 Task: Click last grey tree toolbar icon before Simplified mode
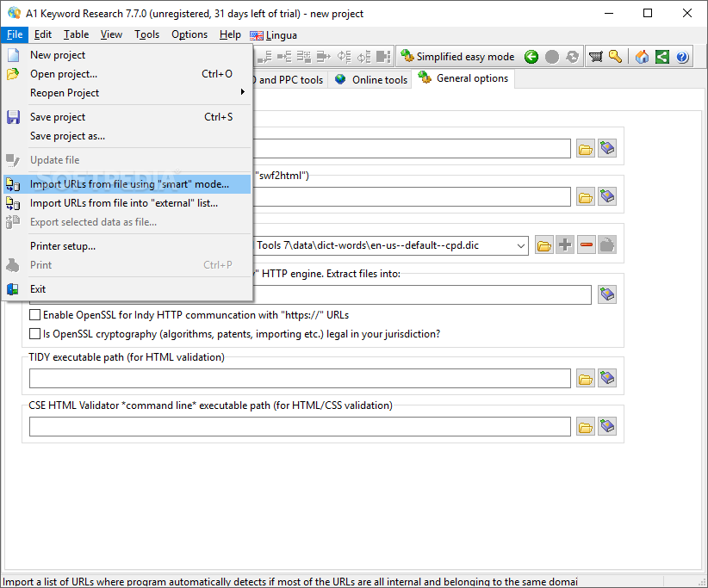pyautogui.click(x=383, y=57)
